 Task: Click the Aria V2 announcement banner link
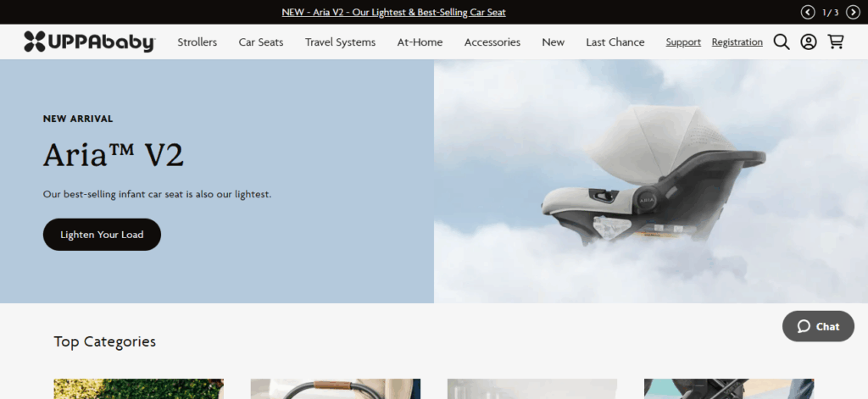393,13
